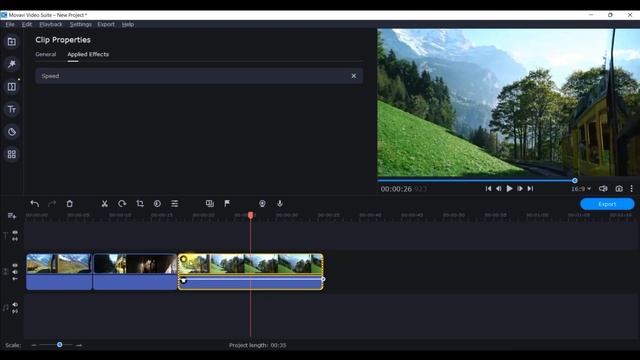Open the More tools grid icon
Screen dimensions: 640x360
tap(12, 154)
